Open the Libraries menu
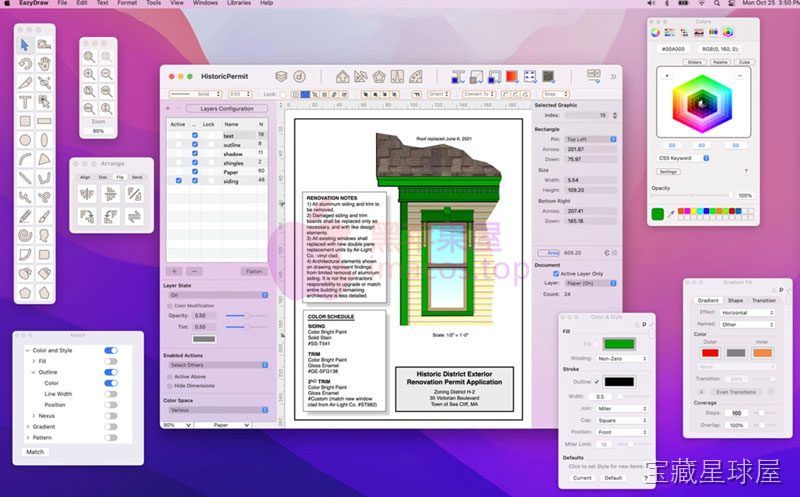 click(x=239, y=3)
